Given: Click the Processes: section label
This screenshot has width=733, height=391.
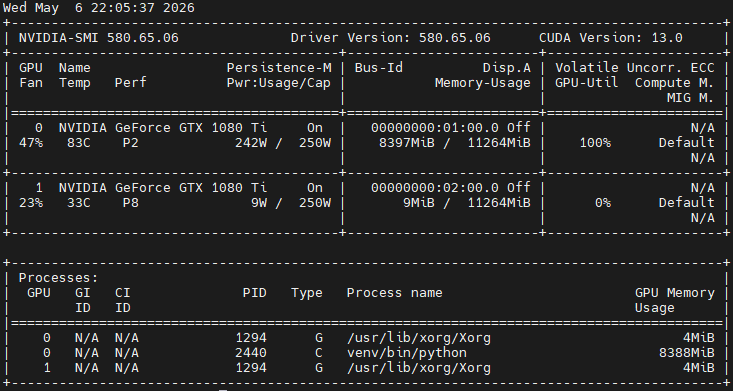Looking at the screenshot, I should click(58, 278).
